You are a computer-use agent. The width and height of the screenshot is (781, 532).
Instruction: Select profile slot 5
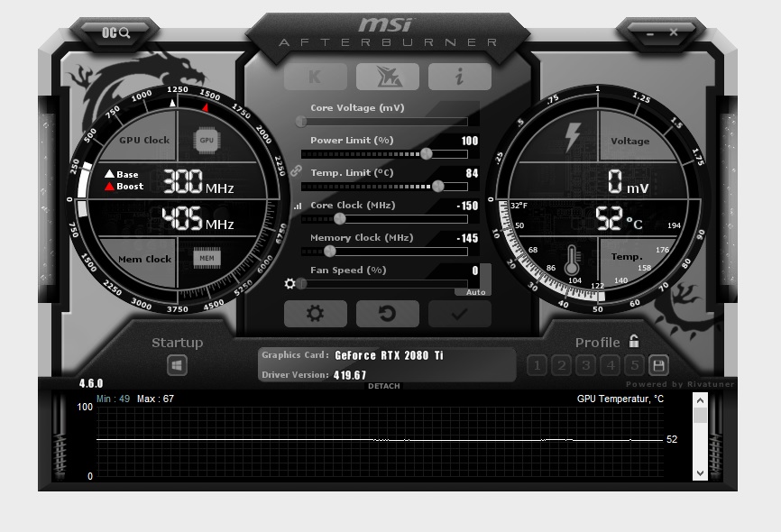(635, 365)
